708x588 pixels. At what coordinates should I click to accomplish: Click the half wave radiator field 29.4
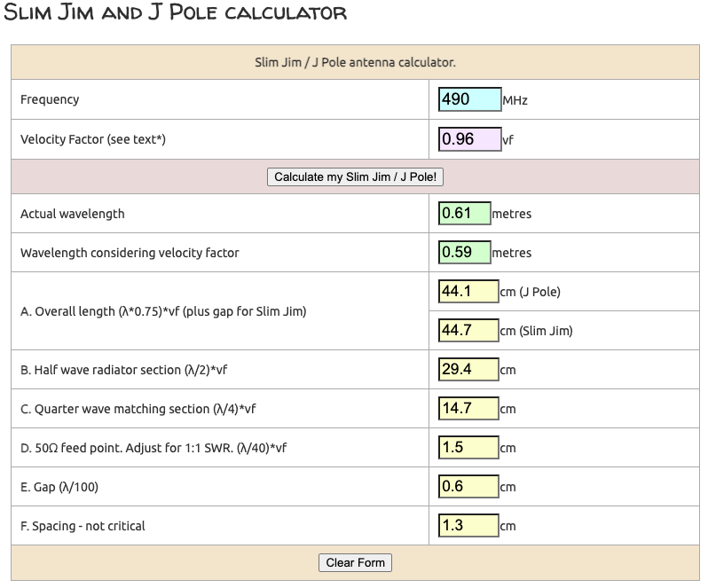468,370
